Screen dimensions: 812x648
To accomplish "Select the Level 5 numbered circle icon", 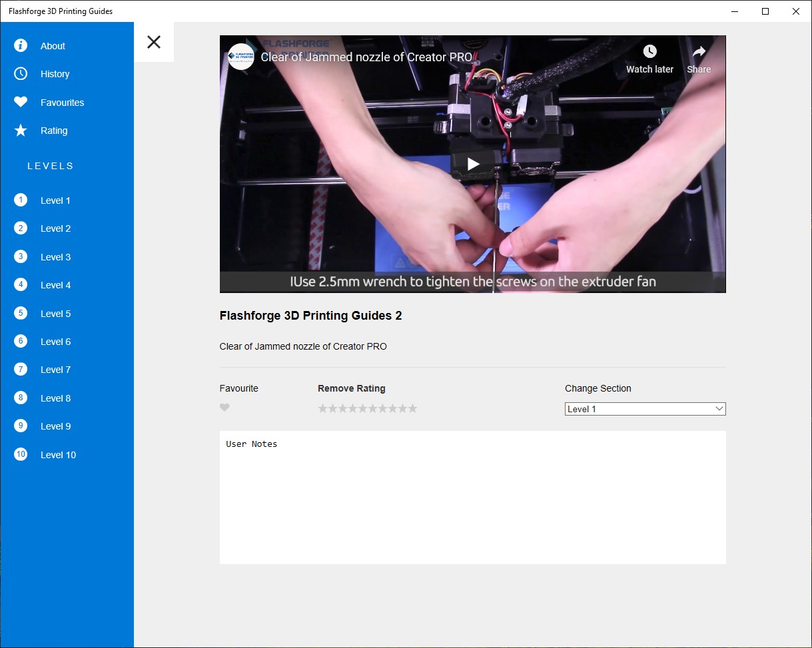I will [21, 313].
